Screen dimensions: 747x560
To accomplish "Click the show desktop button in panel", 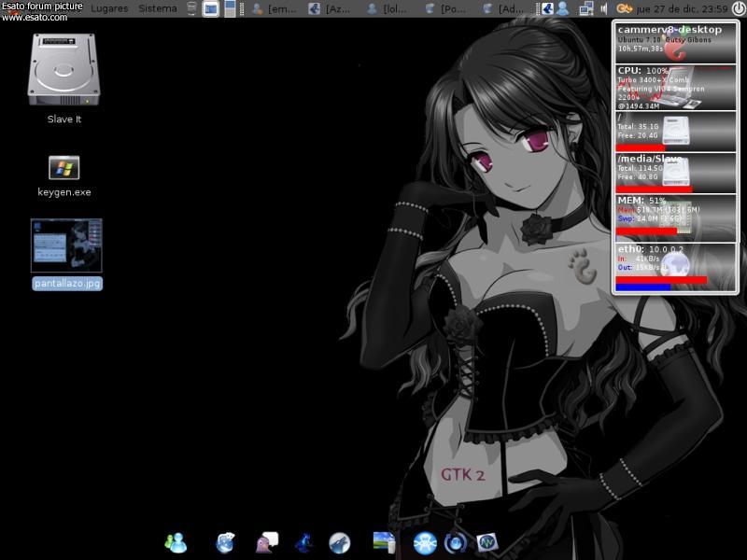I will [210, 8].
